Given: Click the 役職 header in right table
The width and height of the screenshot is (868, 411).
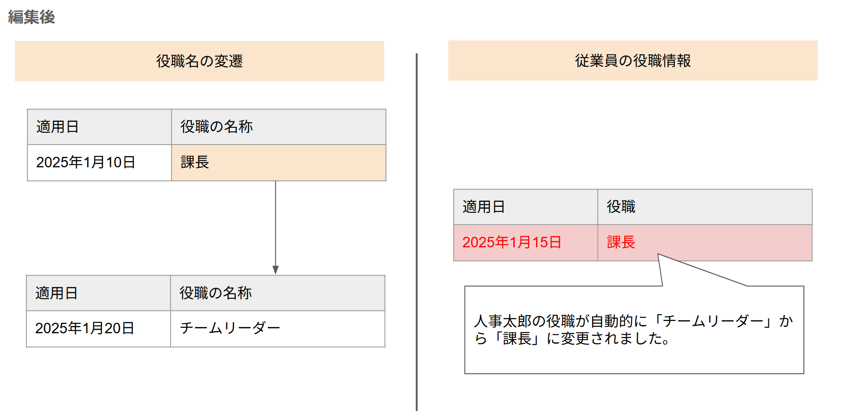Looking at the screenshot, I should coord(705,207).
